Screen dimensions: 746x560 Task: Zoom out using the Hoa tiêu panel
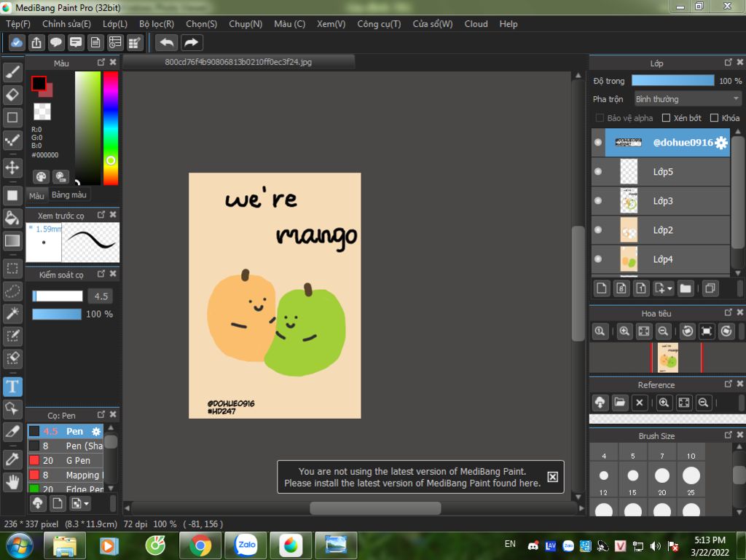pos(663,331)
